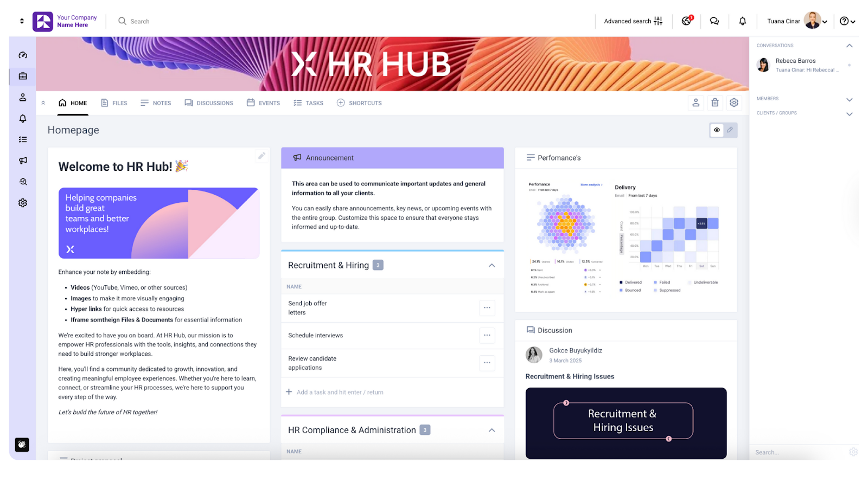Image resolution: width=868 pixels, height=488 pixels.
Task: Enable edit mode with the pencil toggle
Action: [x=730, y=130]
